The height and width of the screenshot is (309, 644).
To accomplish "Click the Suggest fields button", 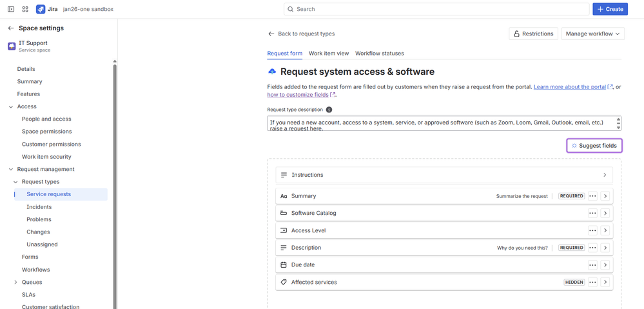I will point(594,145).
